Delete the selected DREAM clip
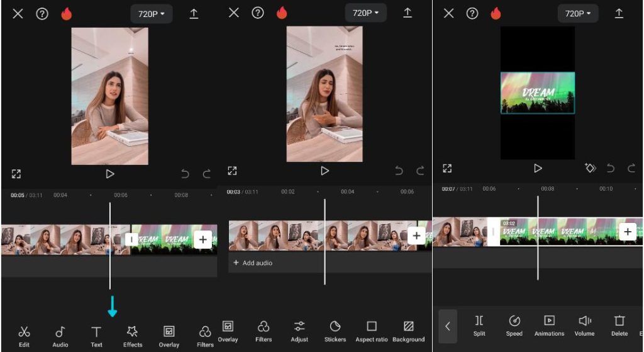The image size is (644, 352). 619,326
